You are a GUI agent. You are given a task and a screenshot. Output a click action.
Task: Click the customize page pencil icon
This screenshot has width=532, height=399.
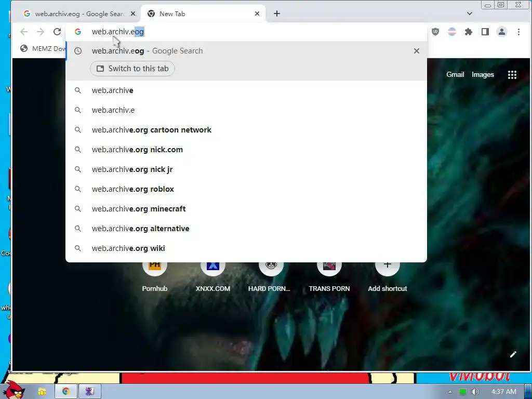pos(513,354)
